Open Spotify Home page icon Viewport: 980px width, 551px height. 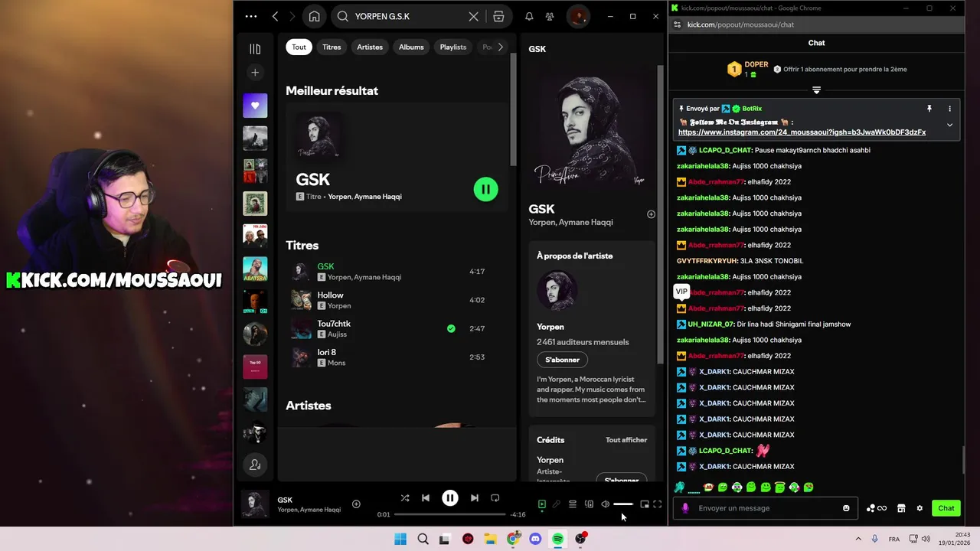pos(314,16)
